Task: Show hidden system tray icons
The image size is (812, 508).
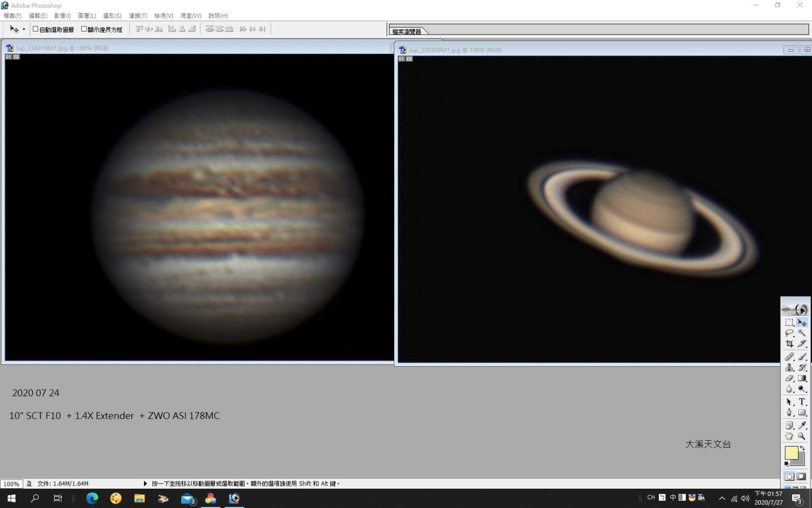Action: pyautogui.click(x=722, y=498)
